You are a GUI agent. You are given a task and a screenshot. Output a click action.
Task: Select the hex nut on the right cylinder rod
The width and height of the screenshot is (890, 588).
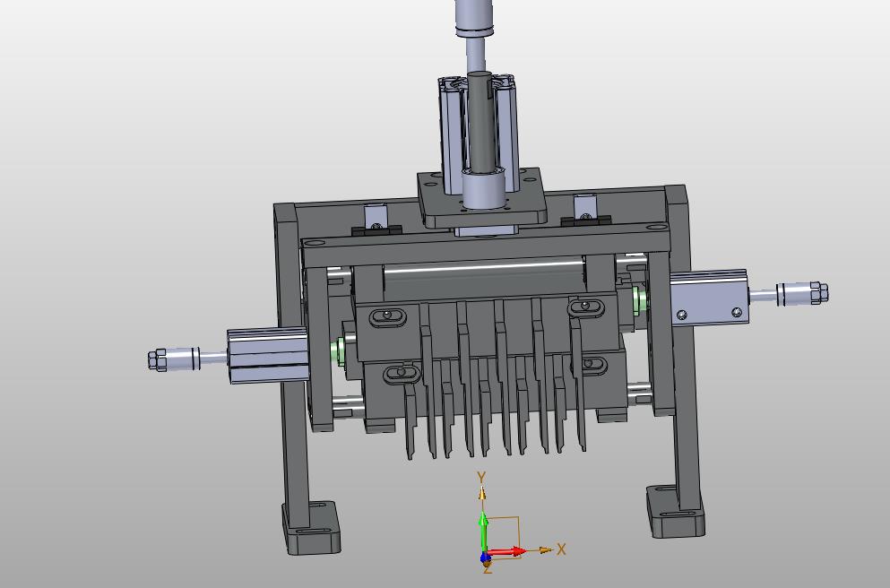(819, 293)
